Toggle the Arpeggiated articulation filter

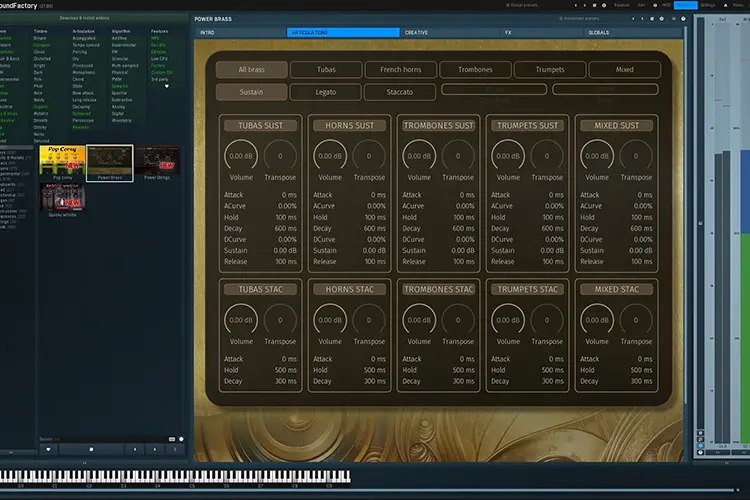coord(84,38)
